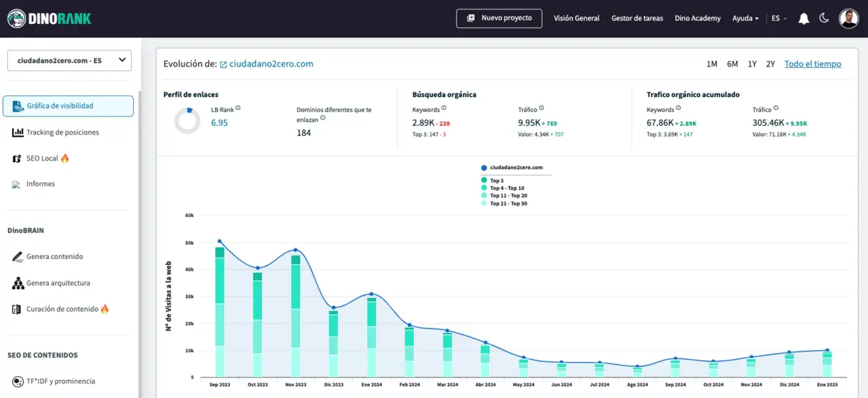
Task: Open the ciudadano2cero.com external link
Action: [271, 64]
